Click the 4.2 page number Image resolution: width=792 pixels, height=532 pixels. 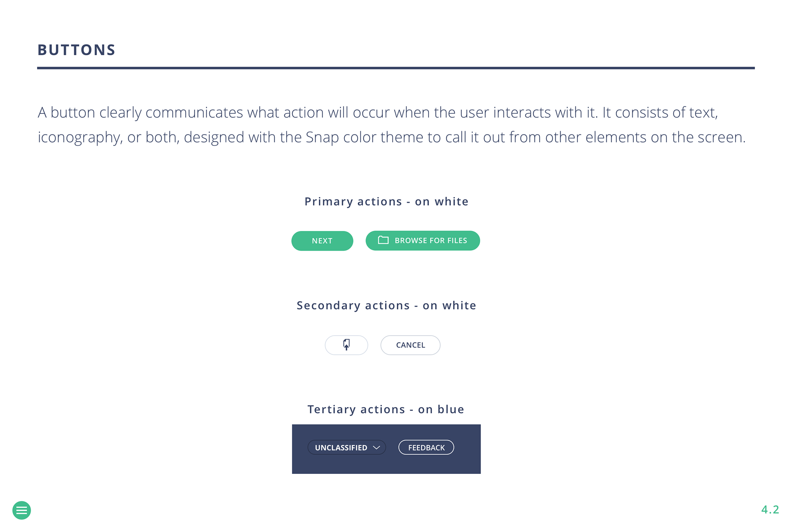770,510
